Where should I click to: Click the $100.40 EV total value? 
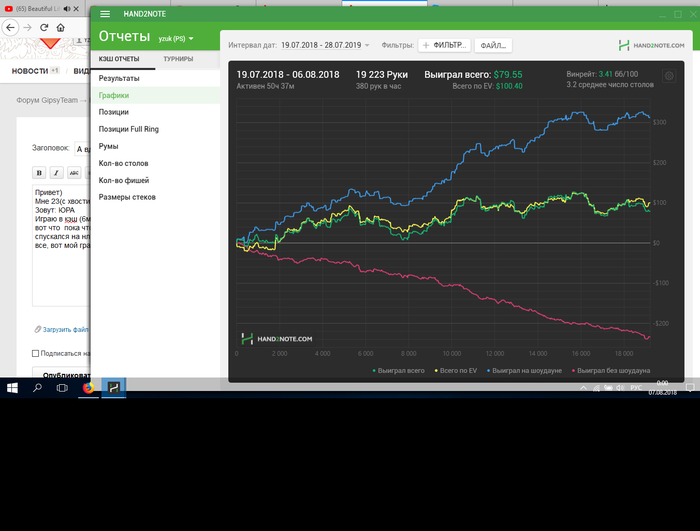tap(509, 86)
